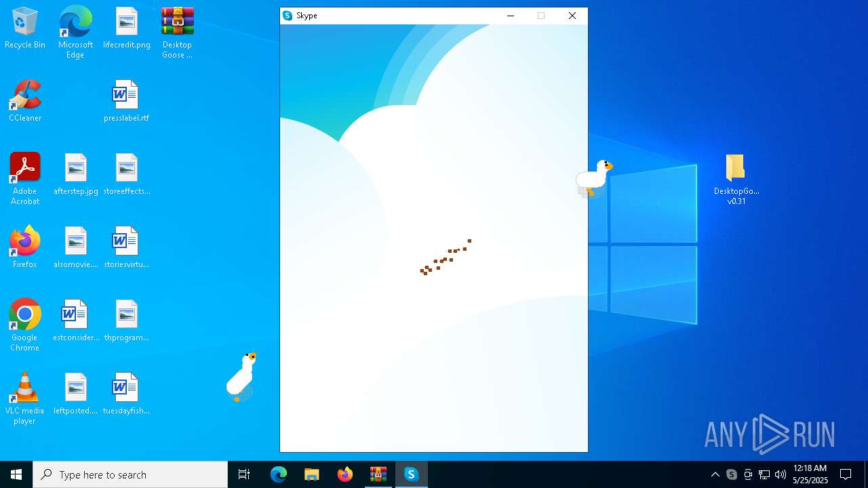Click the Skype logo in title bar
The image size is (868, 488).
point(288,16)
